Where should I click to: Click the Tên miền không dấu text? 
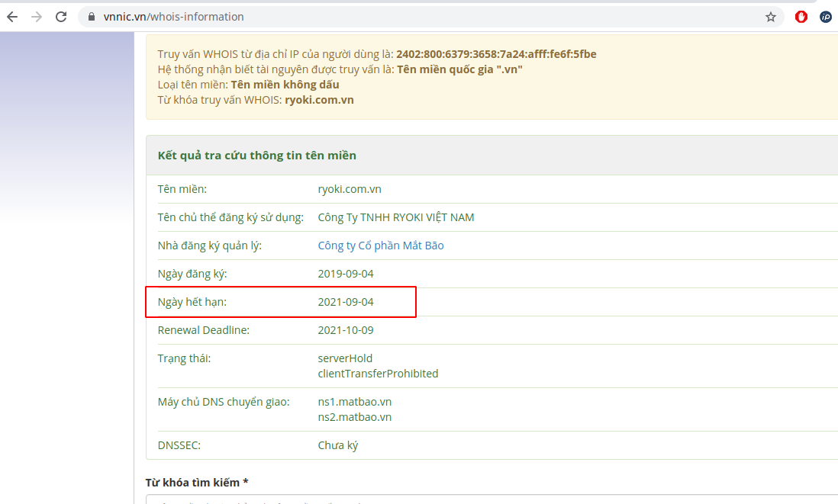(285, 85)
